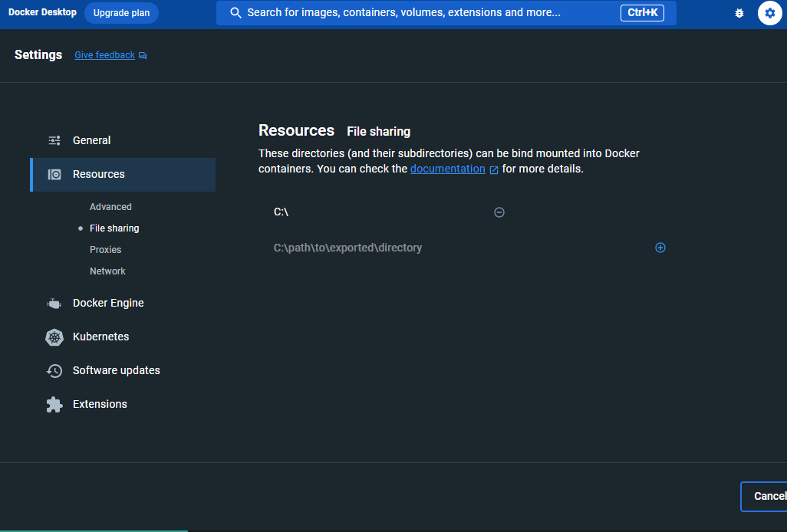Go to Advanced resources subsection
The width and height of the screenshot is (787, 532).
click(110, 206)
